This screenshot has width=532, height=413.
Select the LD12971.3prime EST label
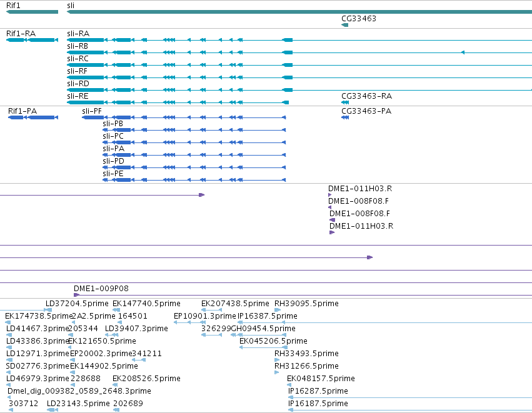click(38, 354)
